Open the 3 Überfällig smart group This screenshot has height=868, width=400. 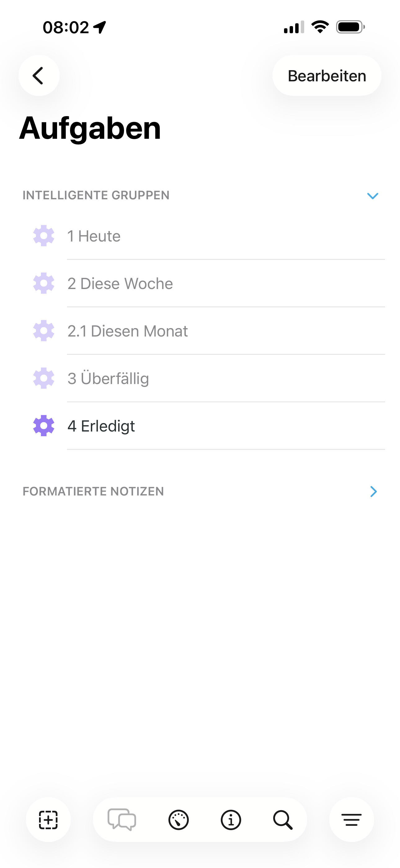coord(108,378)
